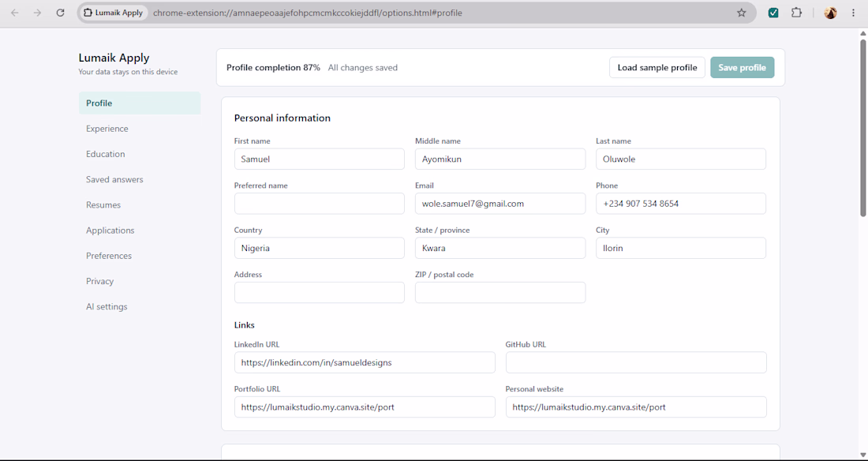Image resolution: width=868 pixels, height=461 pixels.
Task: Click the Load sample profile button
Action: click(x=657, y=68)
